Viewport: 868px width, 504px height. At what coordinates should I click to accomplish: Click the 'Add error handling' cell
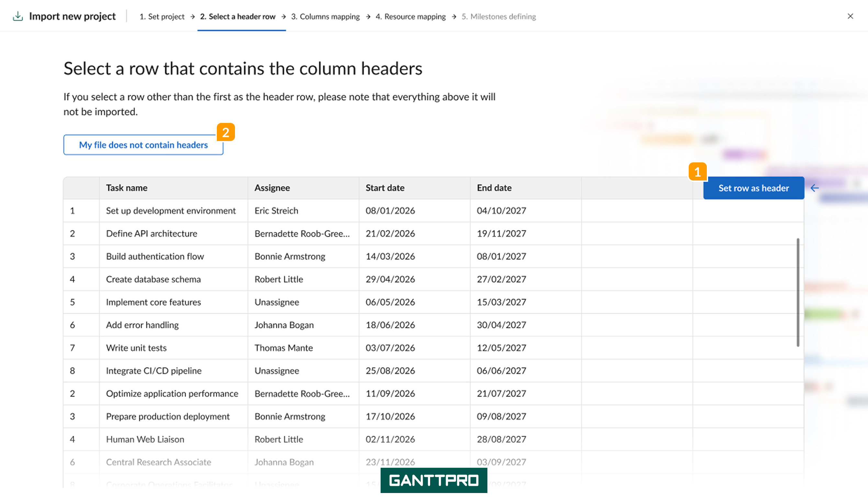[173, 325]
